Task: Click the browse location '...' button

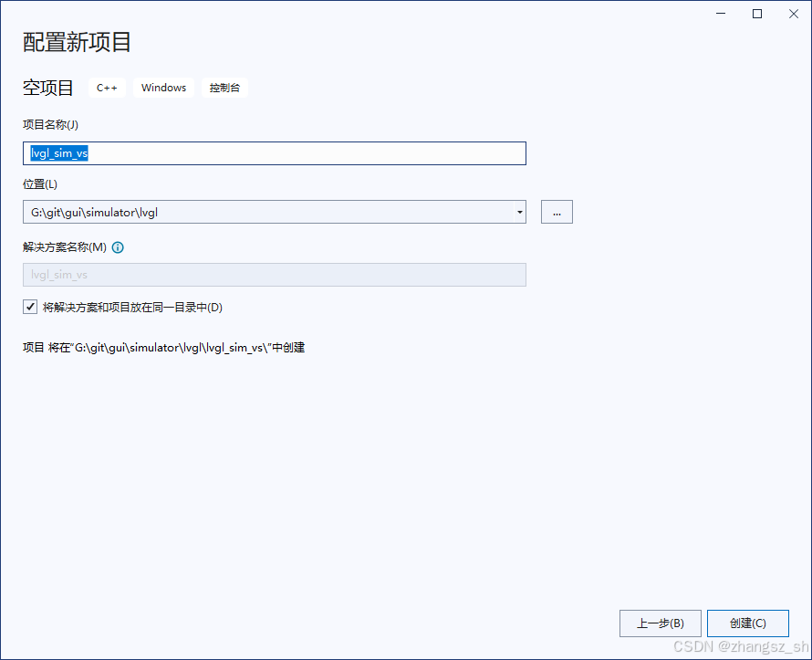Action: 557,212
